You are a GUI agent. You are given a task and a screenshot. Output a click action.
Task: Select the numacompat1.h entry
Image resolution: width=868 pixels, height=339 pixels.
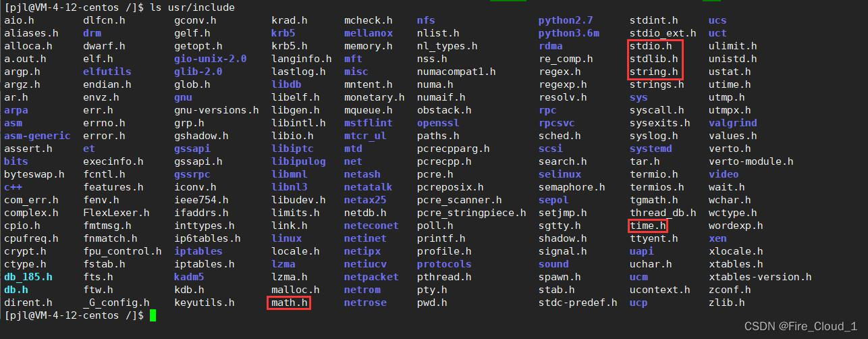point(456,72)
